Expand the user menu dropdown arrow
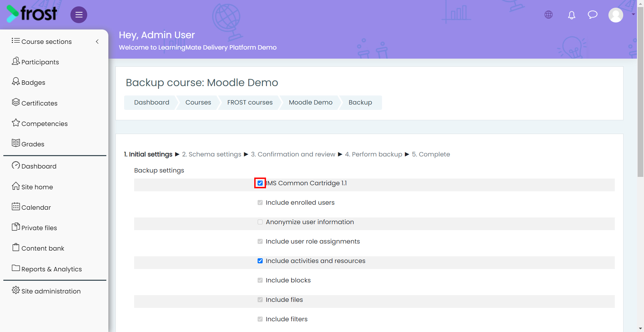This screenshot has height=332, width=644. (633, 14)
